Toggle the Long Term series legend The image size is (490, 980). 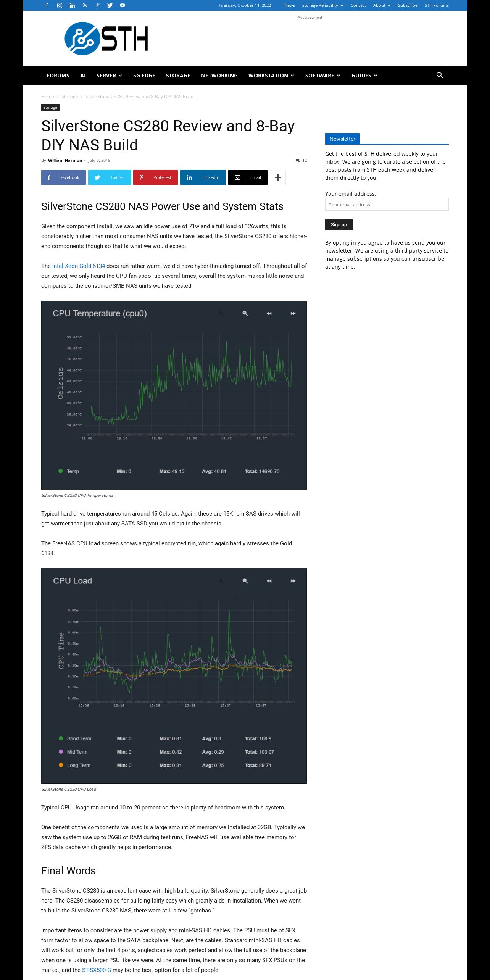coord(74,765)
